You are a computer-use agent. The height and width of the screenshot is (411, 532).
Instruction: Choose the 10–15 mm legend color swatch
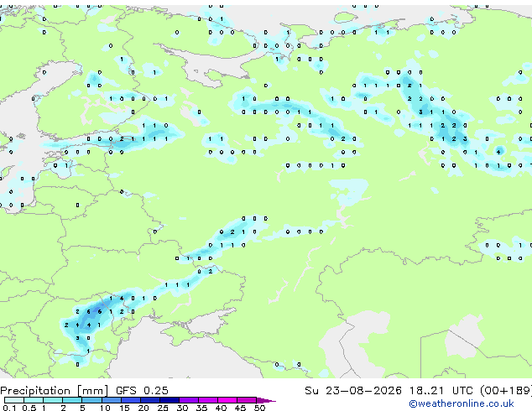[x=111, y=400]
